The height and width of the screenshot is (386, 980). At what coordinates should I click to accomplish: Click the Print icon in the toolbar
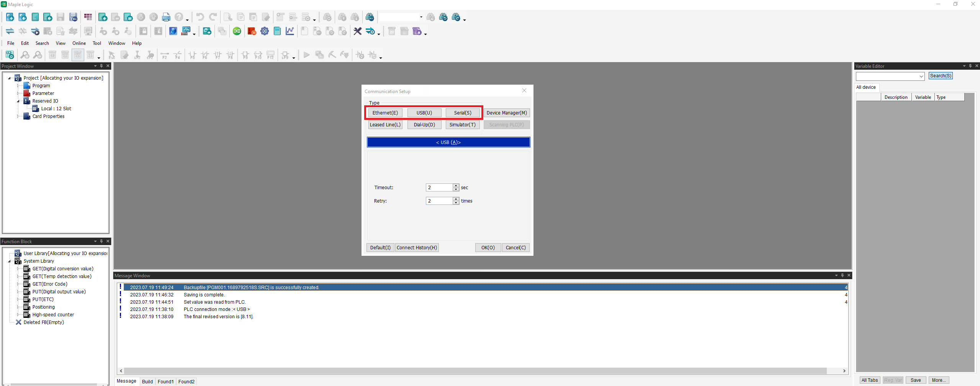click(166, 17)
